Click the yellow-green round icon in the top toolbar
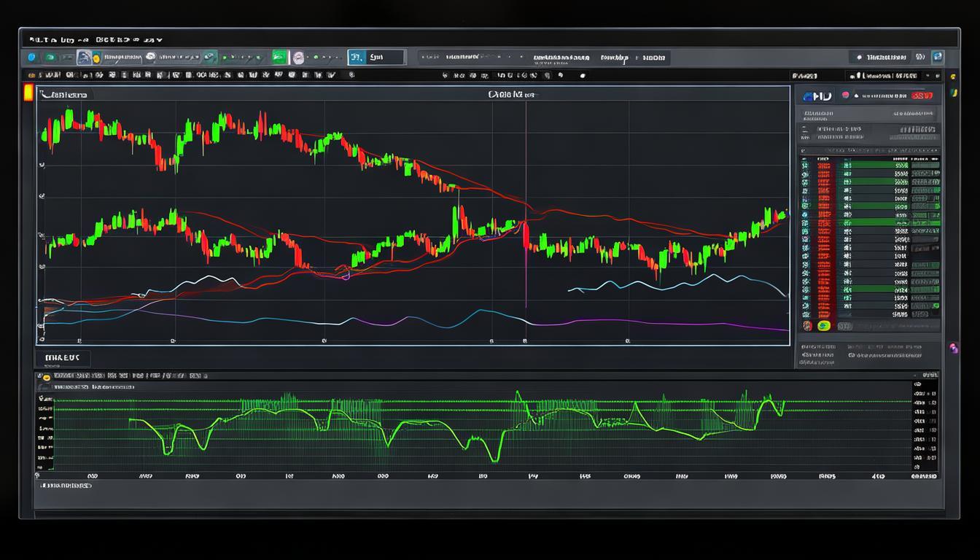This screenshot has height=560, width=980. pyautogui.click(x=96, y=58)
